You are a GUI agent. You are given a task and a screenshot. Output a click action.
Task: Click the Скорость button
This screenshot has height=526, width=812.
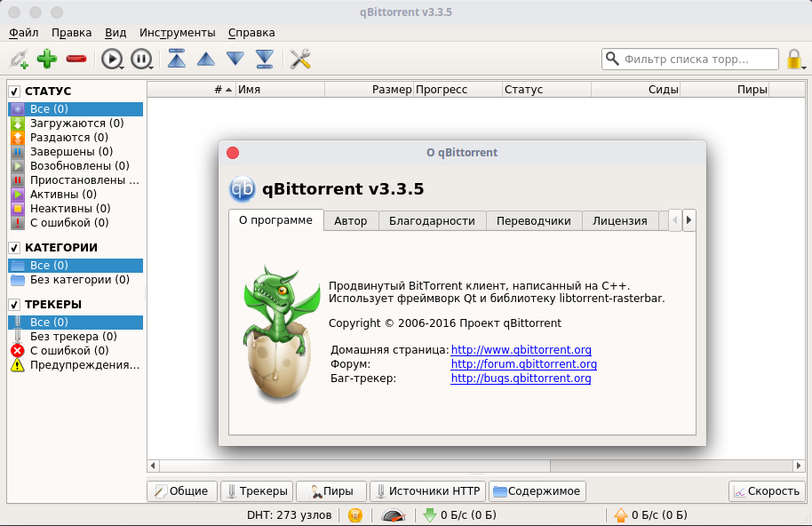coord(767,491)
